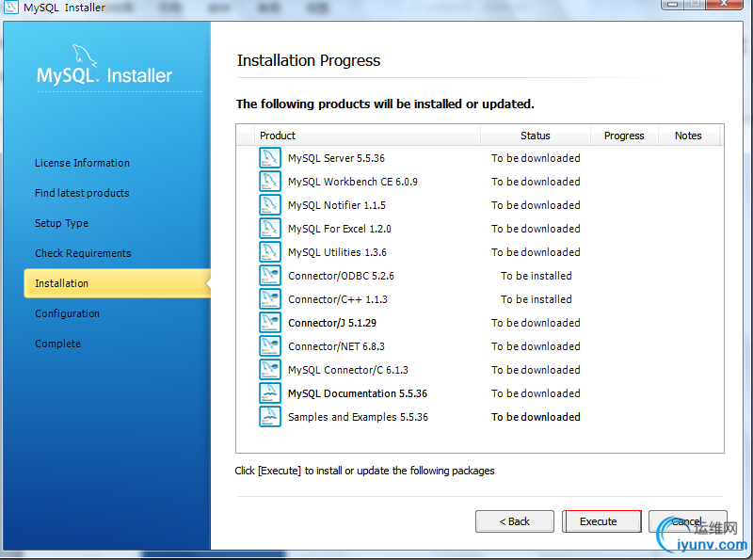Select the 'MySQL Documentation 5.5.36' product name
This screenshot has height=560, width=753.
tap(358, 393)
